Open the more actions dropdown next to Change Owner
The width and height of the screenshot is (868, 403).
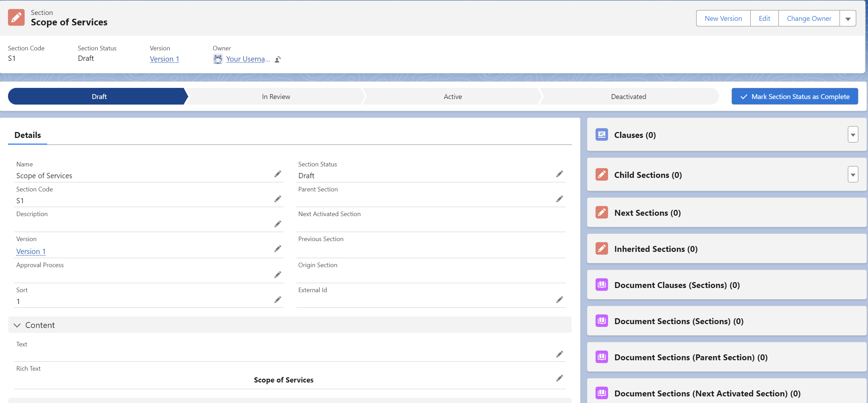tap(848, 18)
